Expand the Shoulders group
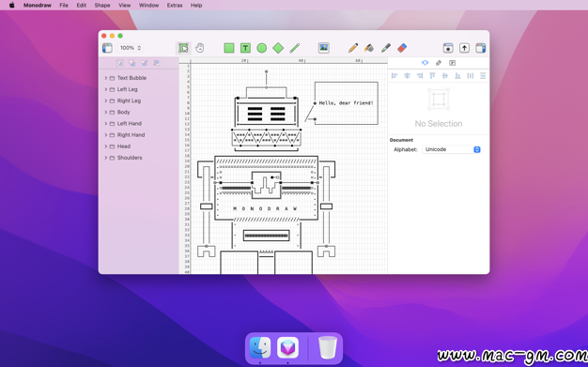The width and height of the screenshot is (588, 367). [x=106, y=158]
